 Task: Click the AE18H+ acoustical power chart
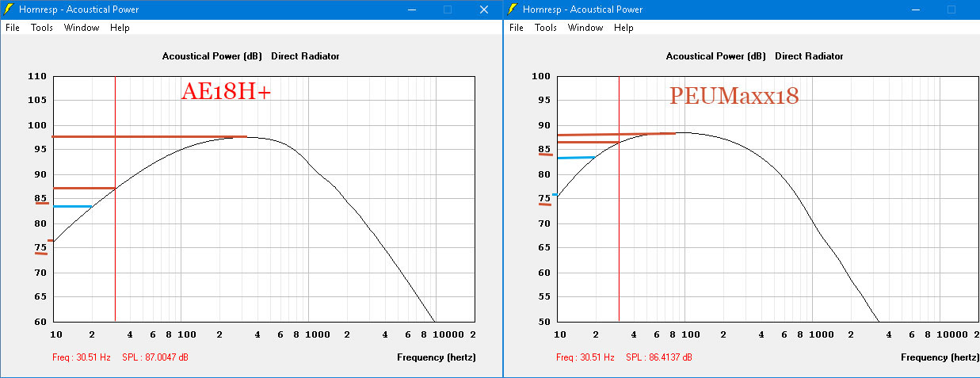264,199
